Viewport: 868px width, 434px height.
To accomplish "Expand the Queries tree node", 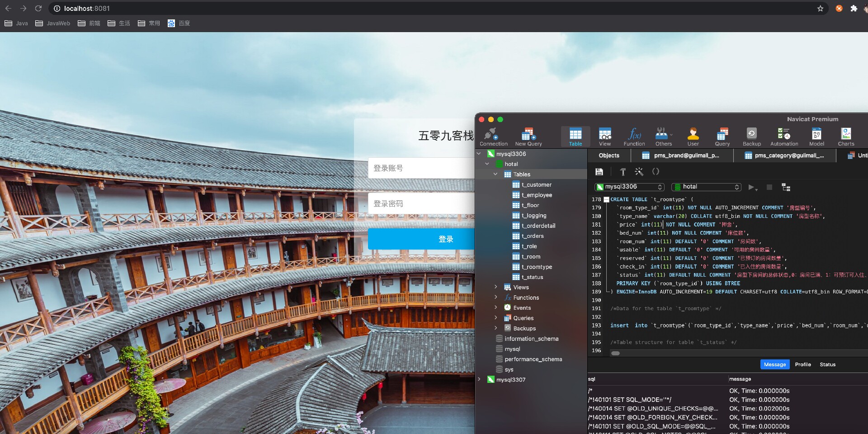I will [495, 318].
